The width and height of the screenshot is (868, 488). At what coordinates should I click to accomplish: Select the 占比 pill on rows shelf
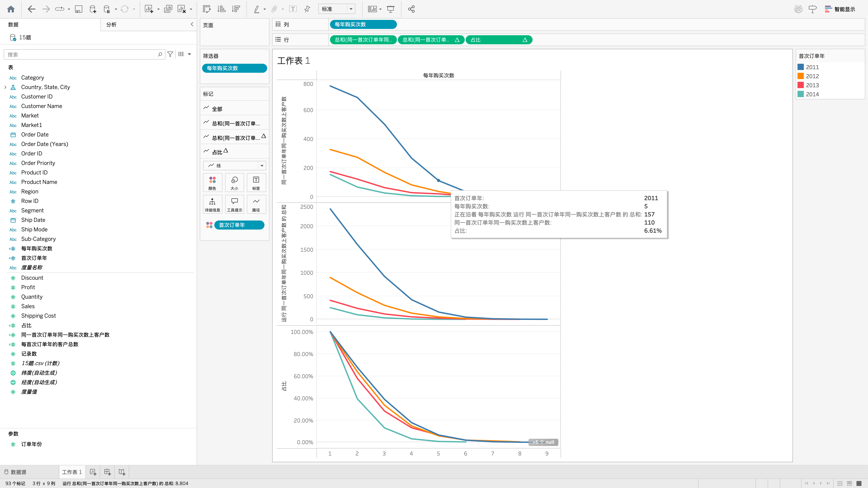[x=499, y=40]
